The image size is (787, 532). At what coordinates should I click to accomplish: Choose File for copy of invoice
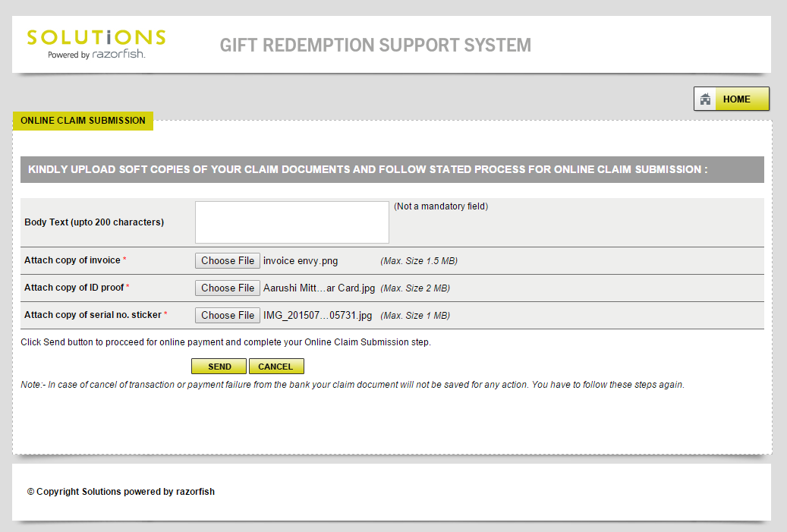pyautogui.click(x=228, y=260)
